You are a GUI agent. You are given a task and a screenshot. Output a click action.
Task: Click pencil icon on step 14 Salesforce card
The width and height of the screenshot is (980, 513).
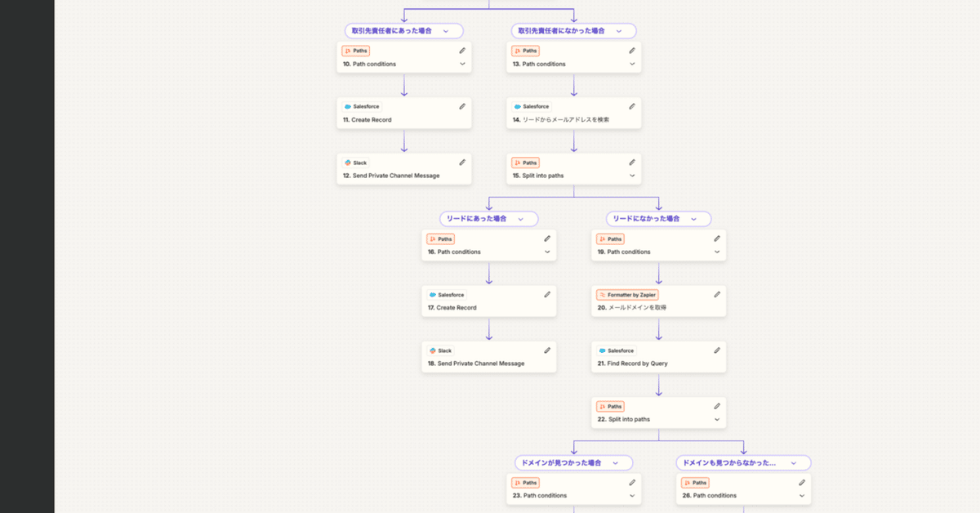click(x=632, y=106)
